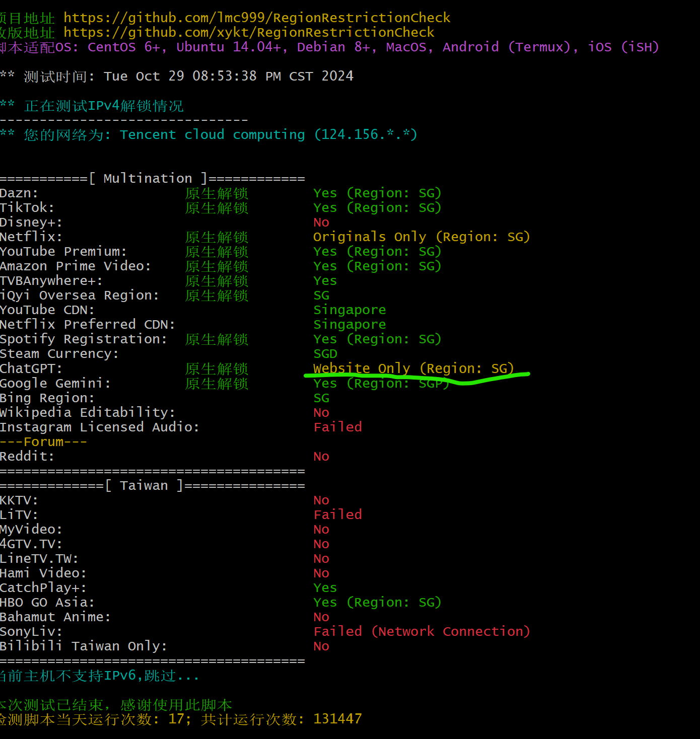Click the Dazn row label

click(x=19, y=193)
